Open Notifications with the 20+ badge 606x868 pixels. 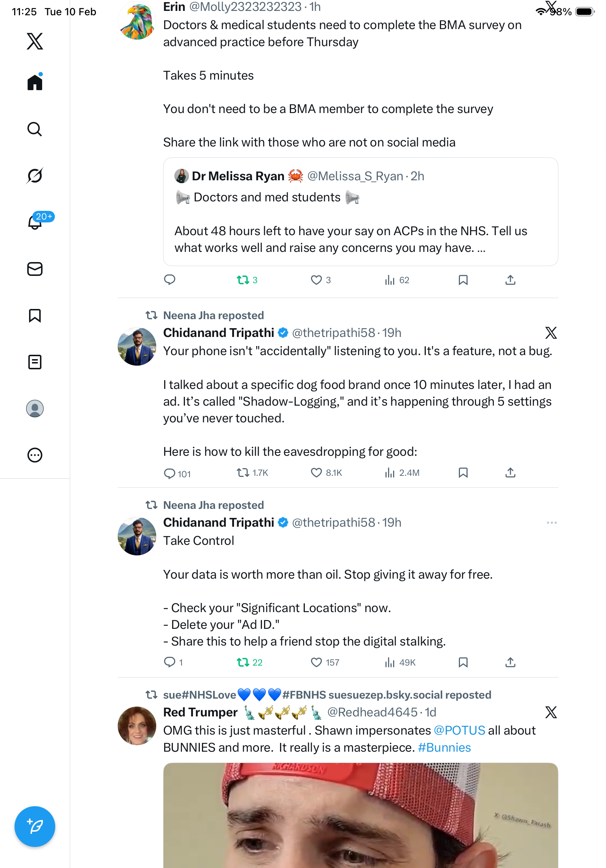click(x=35, y=222)
